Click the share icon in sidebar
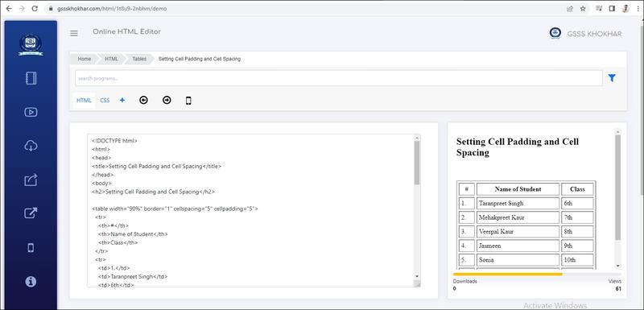644x310 pixels. (31, 180)
